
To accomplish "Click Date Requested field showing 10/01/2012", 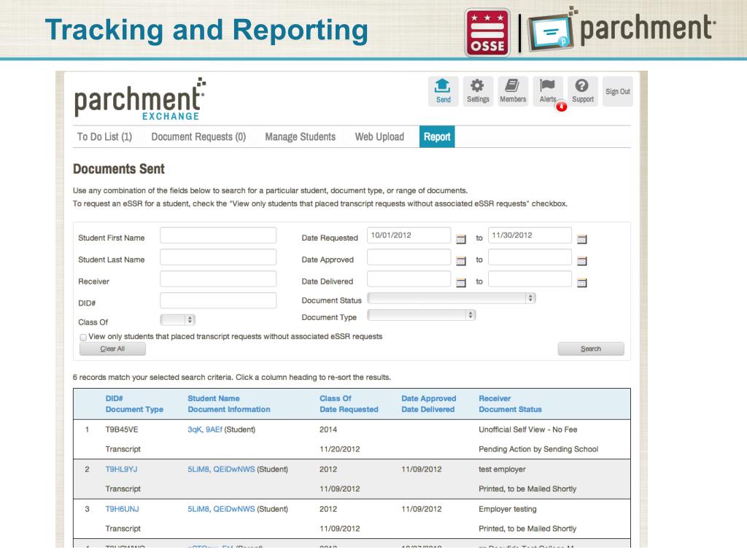I will coord(409,236).
